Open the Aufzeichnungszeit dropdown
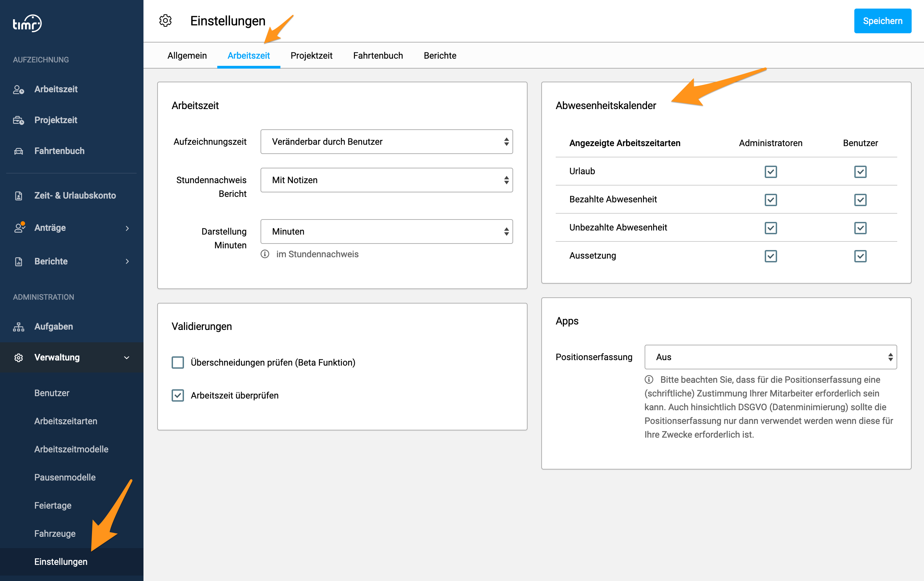The height and width of the screenshot is (581, 924). click(x=386, y=142)
